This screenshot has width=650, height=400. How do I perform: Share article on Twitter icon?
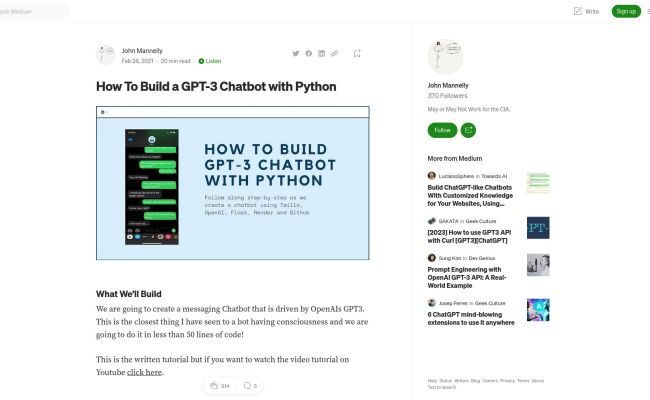296,53
